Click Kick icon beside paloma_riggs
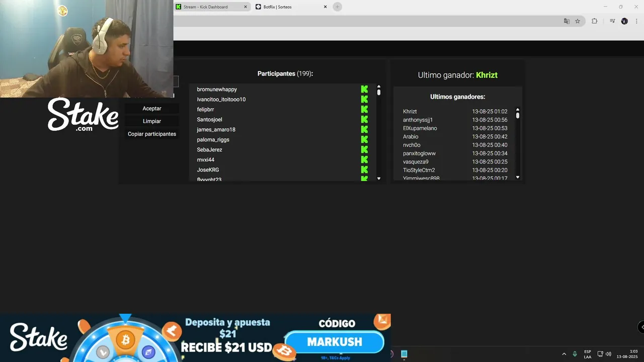This screenshot has width=644, height=362. click(364, 140)
